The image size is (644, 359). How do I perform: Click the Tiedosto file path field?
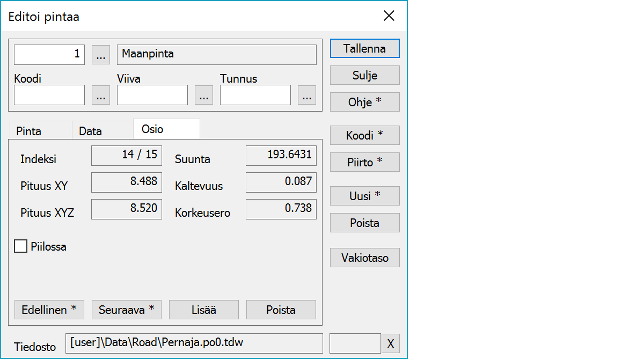(194, 343)
